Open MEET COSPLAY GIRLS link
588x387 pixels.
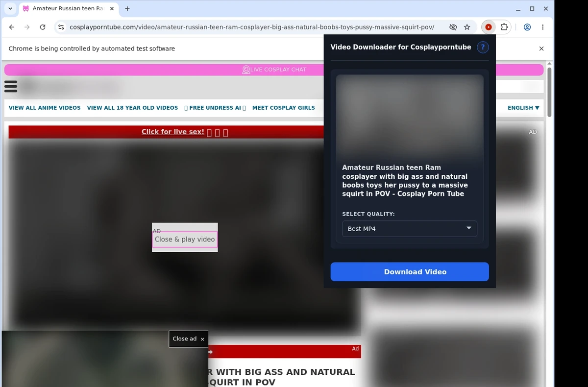click(284, 108)
